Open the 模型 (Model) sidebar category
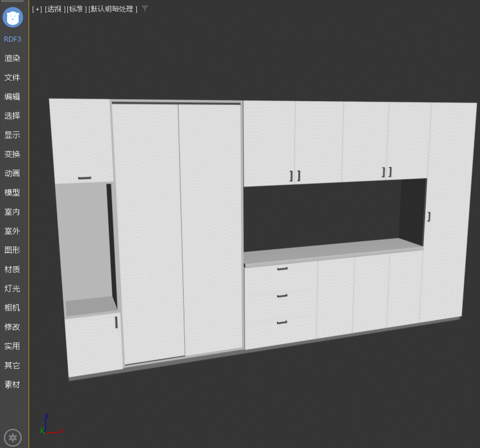 pyautogui.click(x=13, y=193)
